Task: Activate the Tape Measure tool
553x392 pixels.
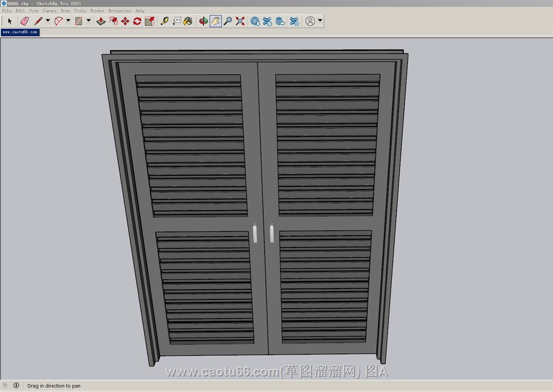Action: click(x=164, y=21)
